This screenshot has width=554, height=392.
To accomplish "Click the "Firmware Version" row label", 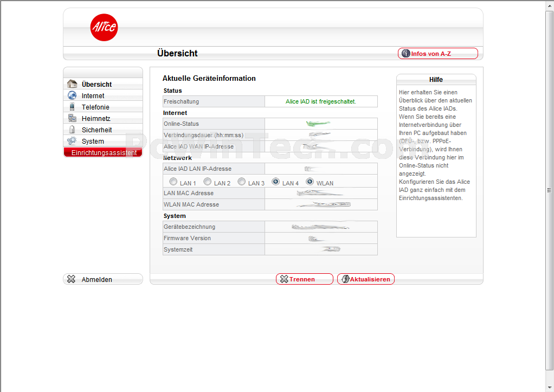I will click(x=187, y=238).
